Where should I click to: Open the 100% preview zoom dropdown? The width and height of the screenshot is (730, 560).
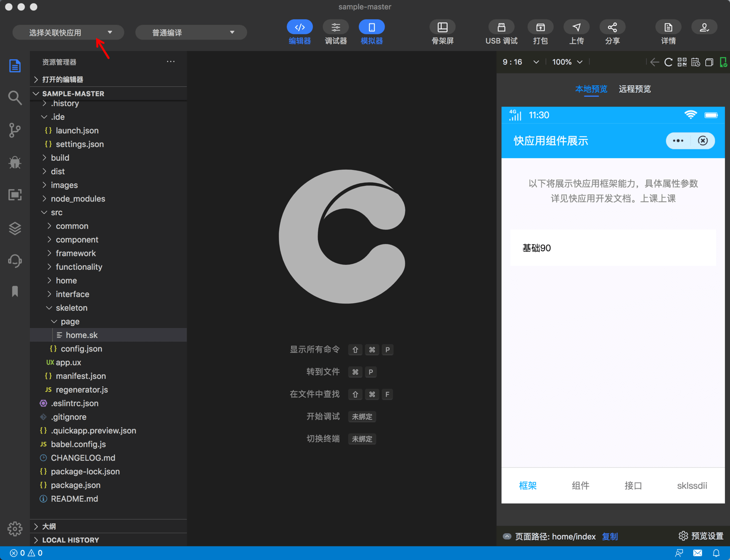566,62
